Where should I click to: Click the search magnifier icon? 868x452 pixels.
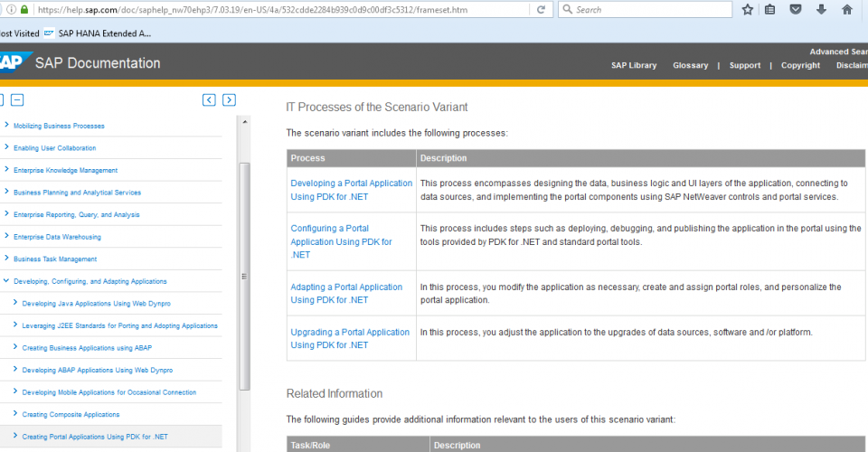(568, 9)
